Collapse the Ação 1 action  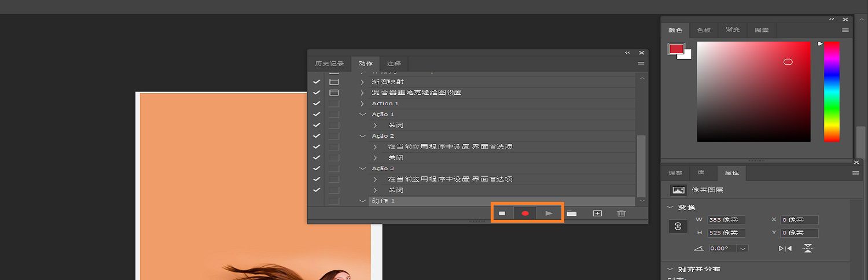coord(363,114)
